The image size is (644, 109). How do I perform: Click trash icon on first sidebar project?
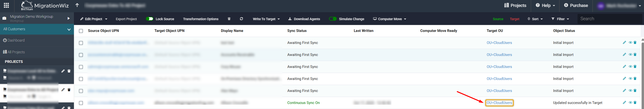69,71
